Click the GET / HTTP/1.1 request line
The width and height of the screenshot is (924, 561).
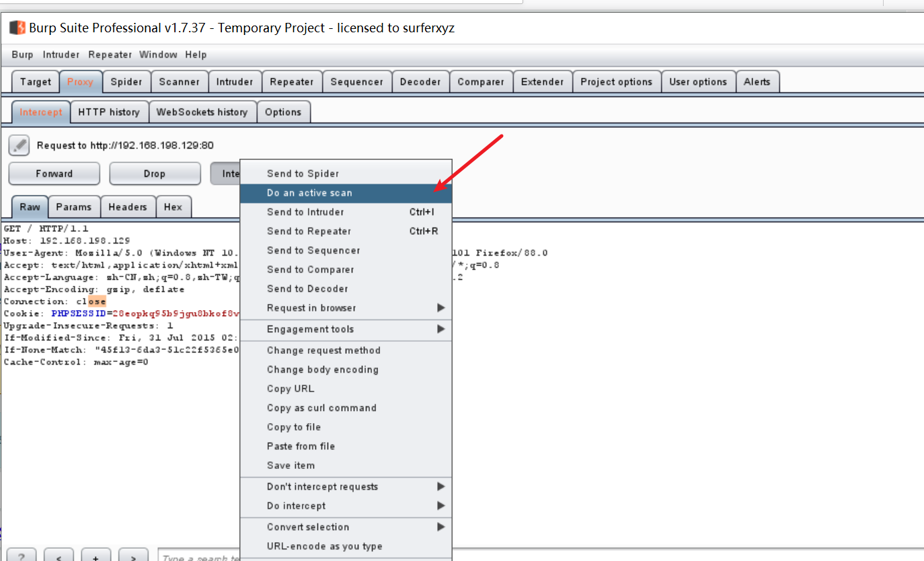[46, 229]
